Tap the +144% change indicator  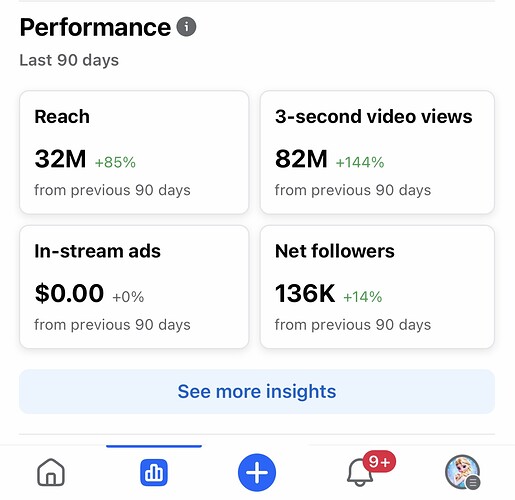click(x=360, y=162)
